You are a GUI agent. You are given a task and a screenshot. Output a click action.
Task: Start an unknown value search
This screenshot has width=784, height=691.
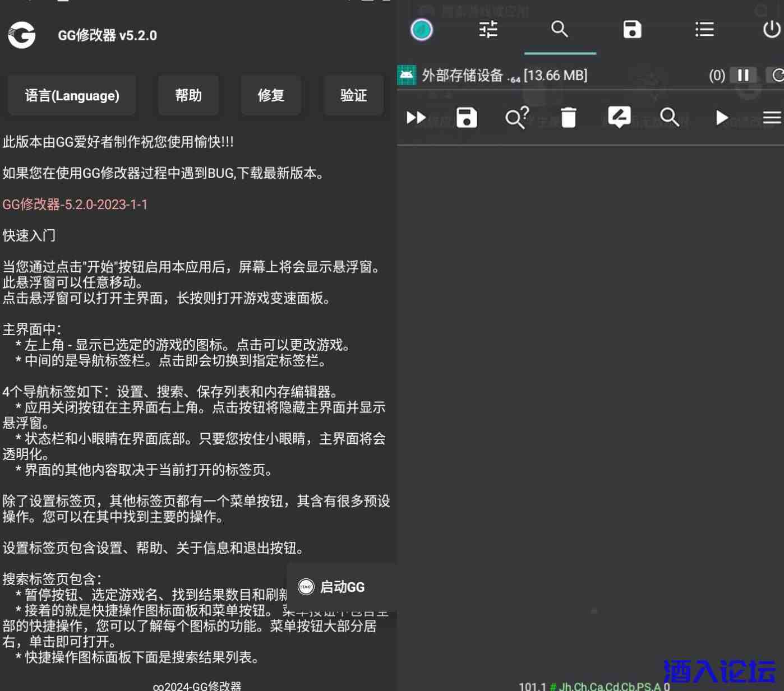(x=516, y=118)
